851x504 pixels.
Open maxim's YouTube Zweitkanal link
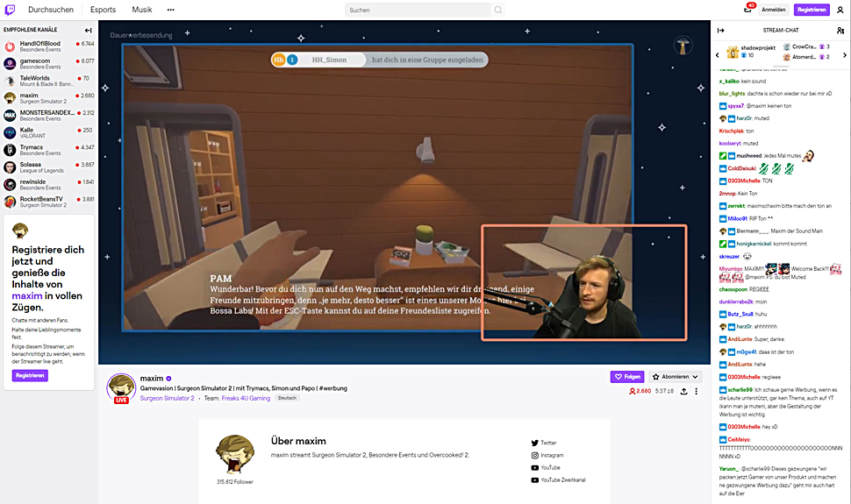click(559, 480)
